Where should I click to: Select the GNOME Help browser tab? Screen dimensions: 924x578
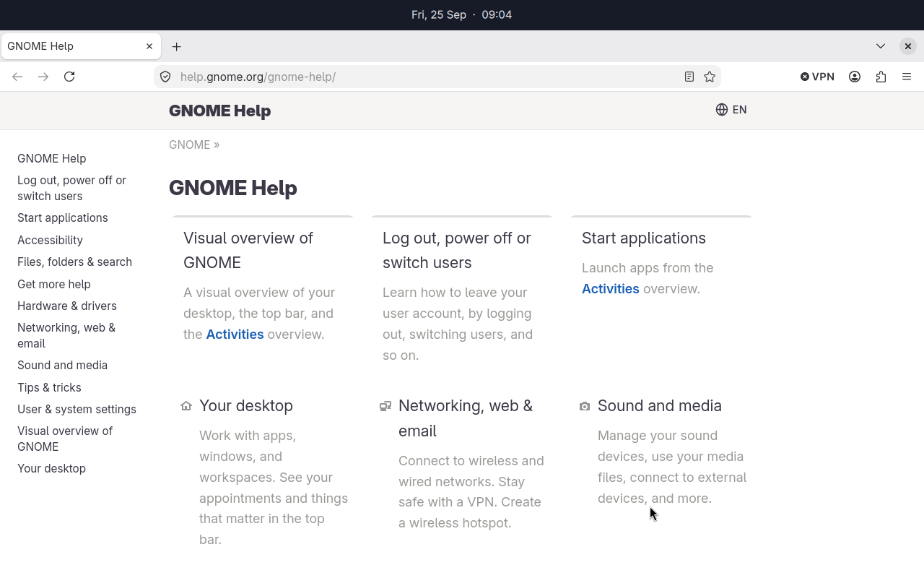[x=81, y=46]
